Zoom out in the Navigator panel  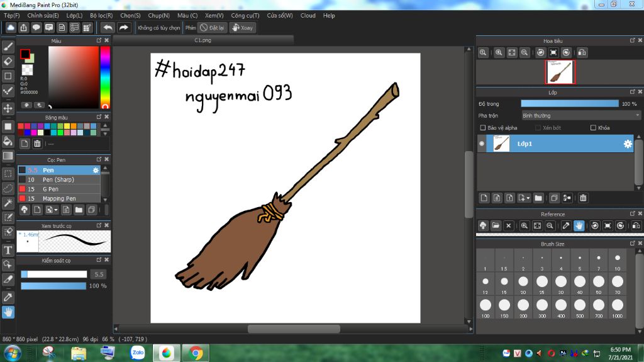pyautogui.click(x=525, y=53)
